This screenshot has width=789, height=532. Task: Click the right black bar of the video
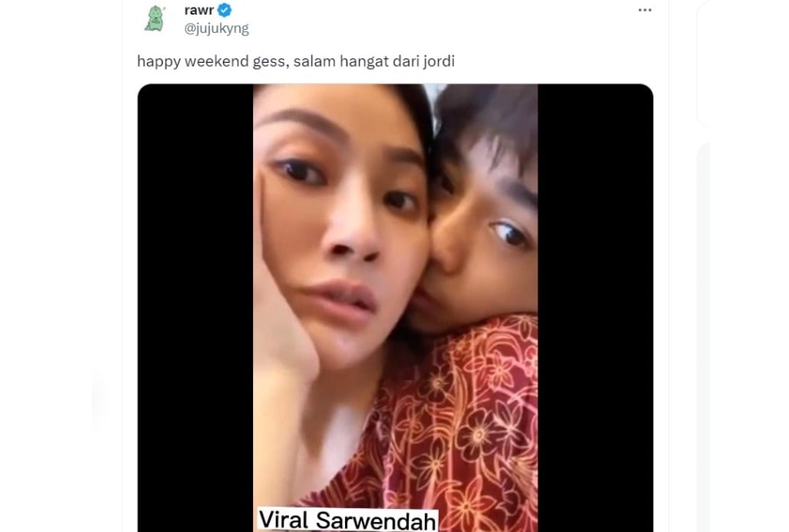tap(595, 307)
